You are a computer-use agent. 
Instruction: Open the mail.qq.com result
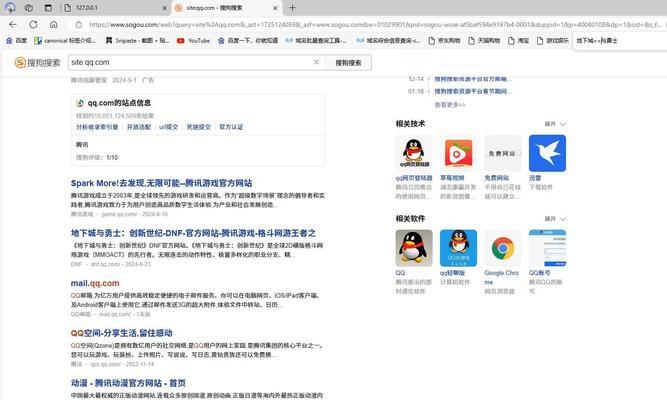tap(95, 283)
